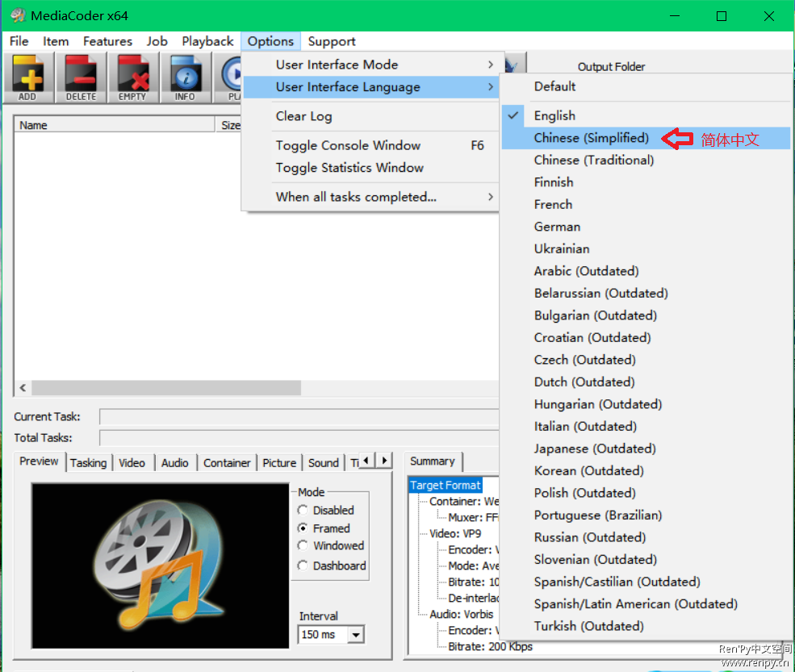795x672 pixels.
Task: Expand When all tasks completed submenu
Action: (371, 197)
